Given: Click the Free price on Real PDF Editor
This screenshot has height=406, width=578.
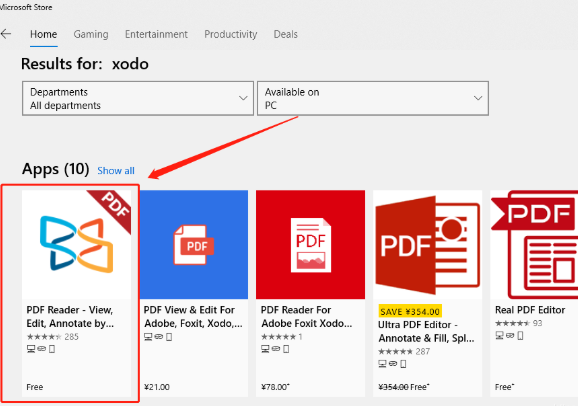Looking at the screenshot, I should [505, 387].
